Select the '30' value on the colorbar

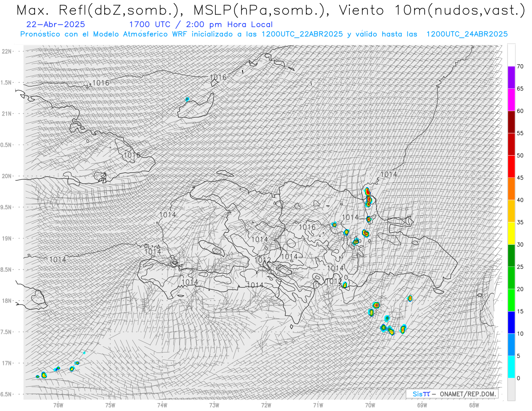tap(520, 244)
